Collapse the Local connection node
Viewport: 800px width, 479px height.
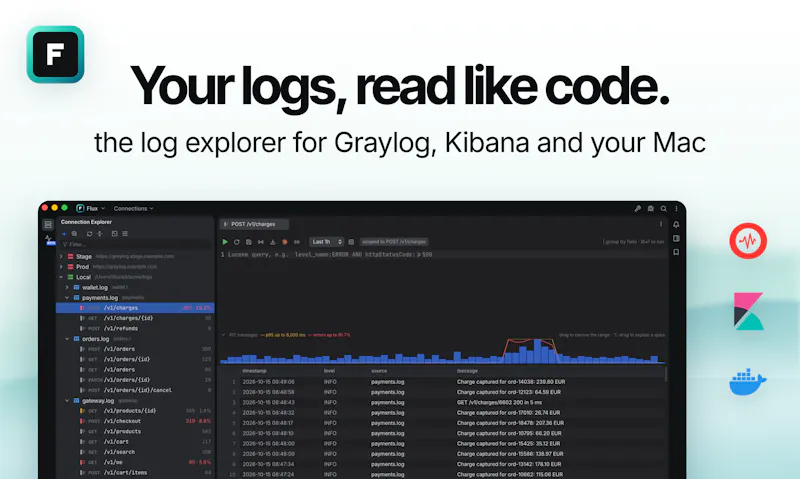(x=61, y=277)
